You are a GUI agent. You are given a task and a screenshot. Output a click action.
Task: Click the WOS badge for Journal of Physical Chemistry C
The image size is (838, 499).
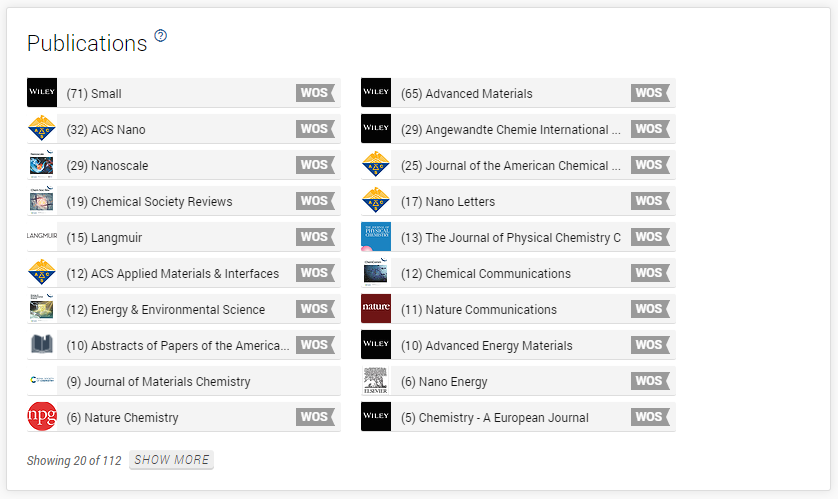[x=650, y=237]
